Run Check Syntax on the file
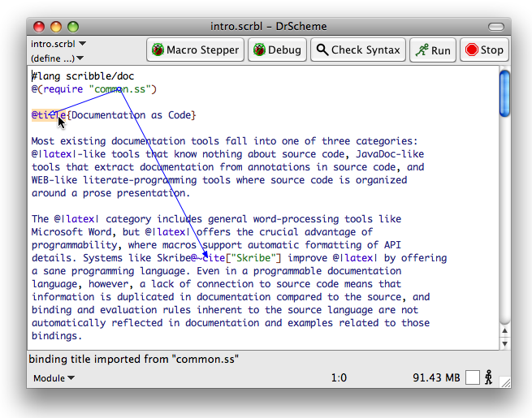The image size is (532, 418). point(358,50)
